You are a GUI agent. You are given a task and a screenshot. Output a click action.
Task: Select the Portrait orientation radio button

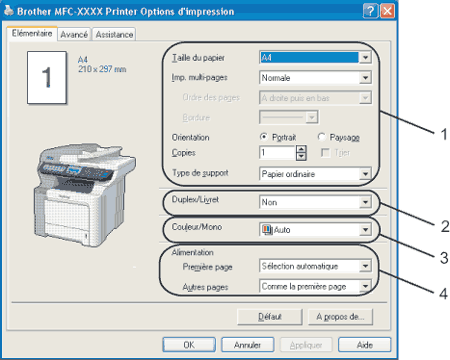264,137
